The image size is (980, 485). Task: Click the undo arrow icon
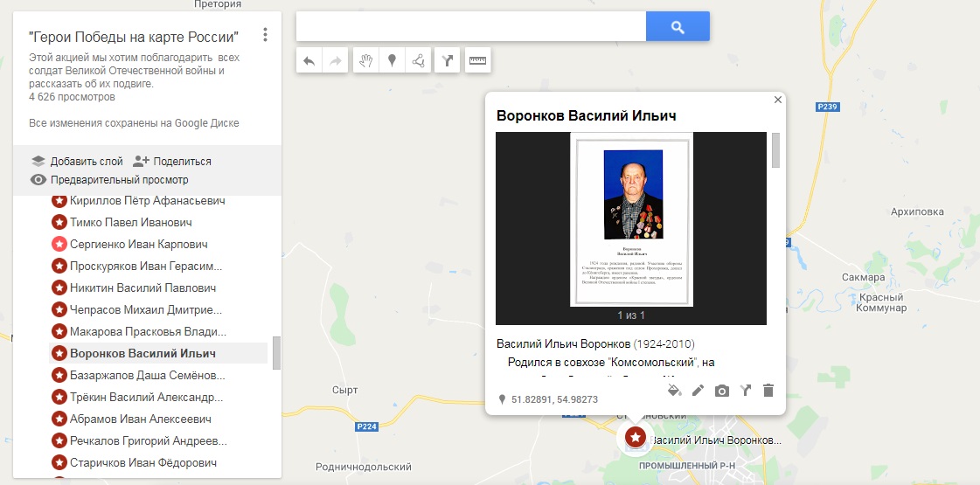click(309, 60)
